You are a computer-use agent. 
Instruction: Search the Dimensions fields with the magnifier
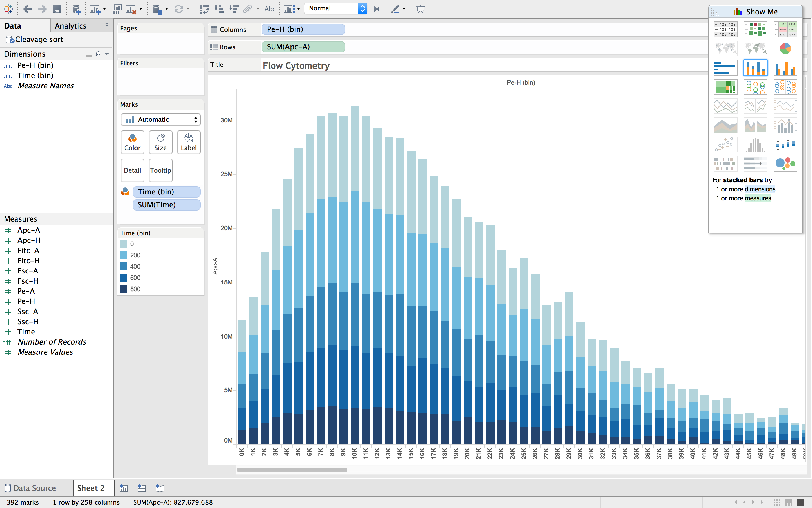pos(98,54)
